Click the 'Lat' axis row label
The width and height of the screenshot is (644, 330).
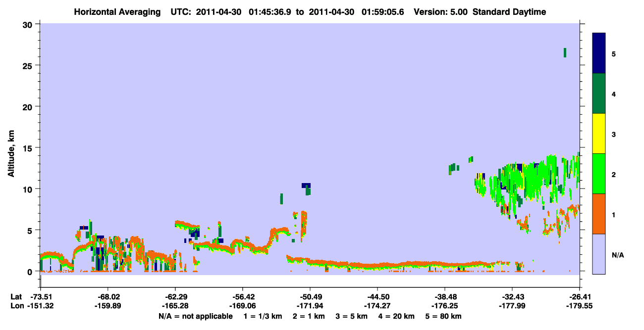click(x=16, y=297)
